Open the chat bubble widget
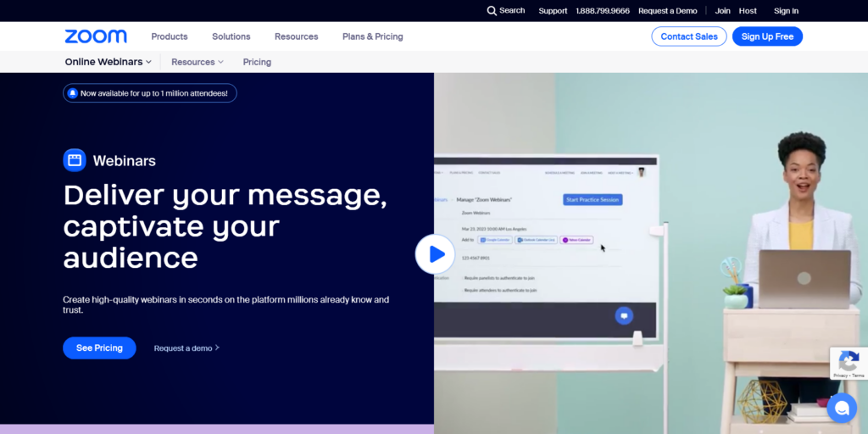 842,408
